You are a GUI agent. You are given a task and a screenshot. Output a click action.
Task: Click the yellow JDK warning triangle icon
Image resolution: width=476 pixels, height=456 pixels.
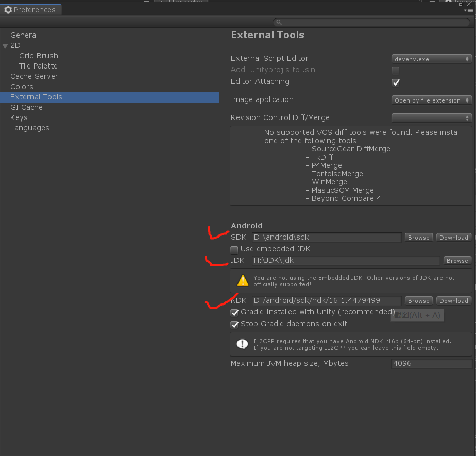click(242, 280)
